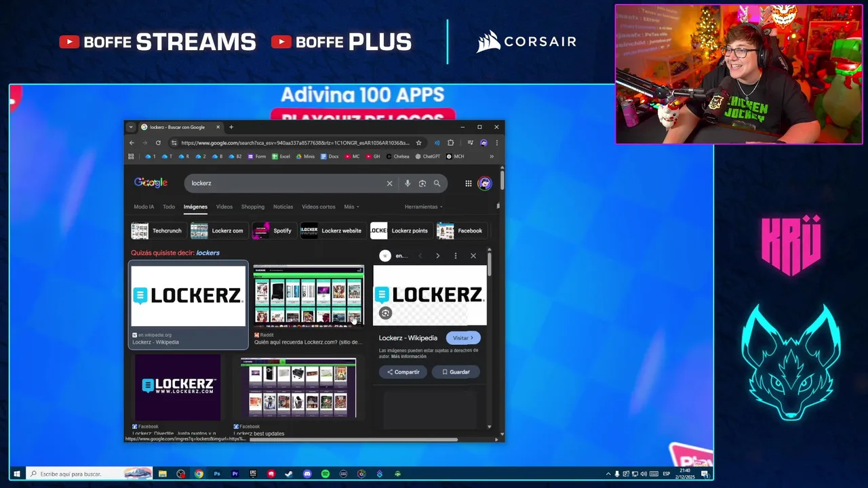Open Lockerz - Wikipedia title in preview
Image resolution: width=868 pixels, height=488 pixels.
[408, 338]
